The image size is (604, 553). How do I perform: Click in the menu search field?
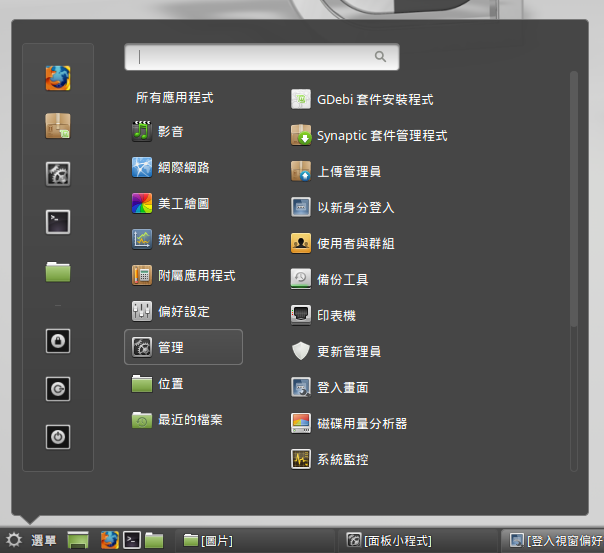click(x=262, y=57)
